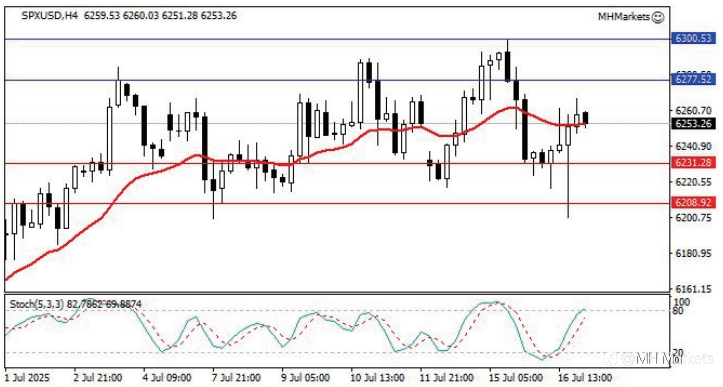Screen dimensions: 723x387
Task: Click the 15 Jul 05:00 time label
Action: 516,378
